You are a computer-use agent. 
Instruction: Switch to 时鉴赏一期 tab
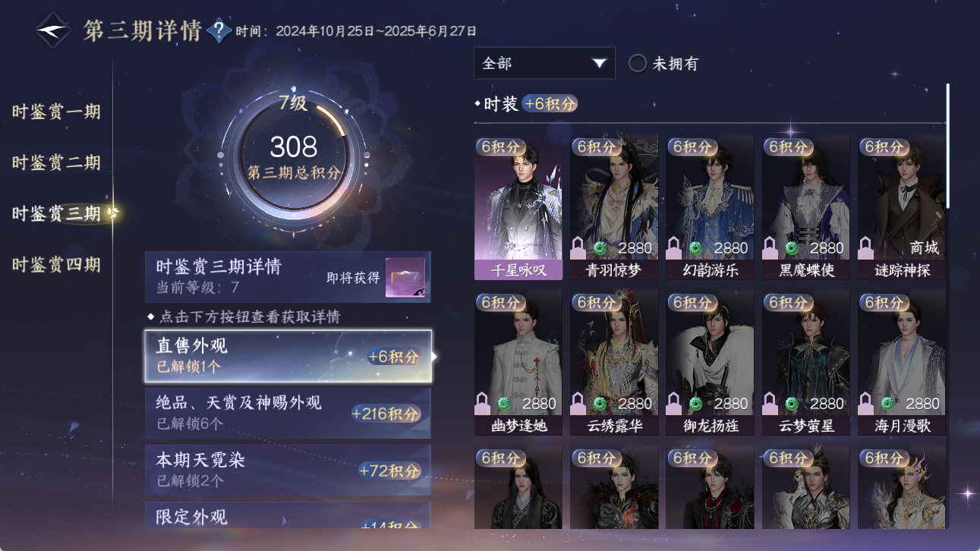coord(56,112)
